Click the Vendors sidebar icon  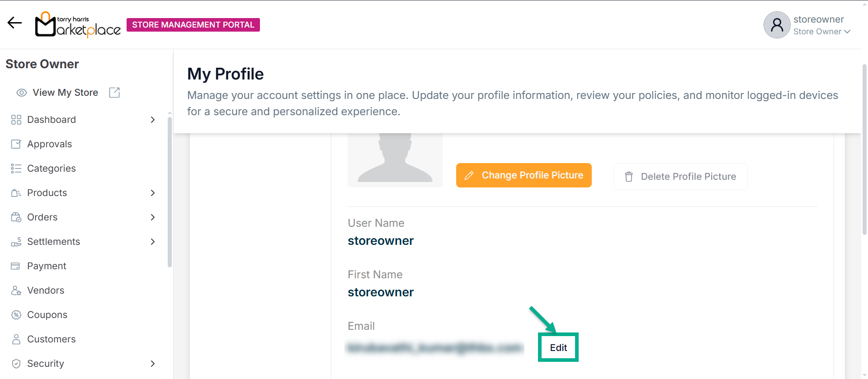(x=16, y=290)
